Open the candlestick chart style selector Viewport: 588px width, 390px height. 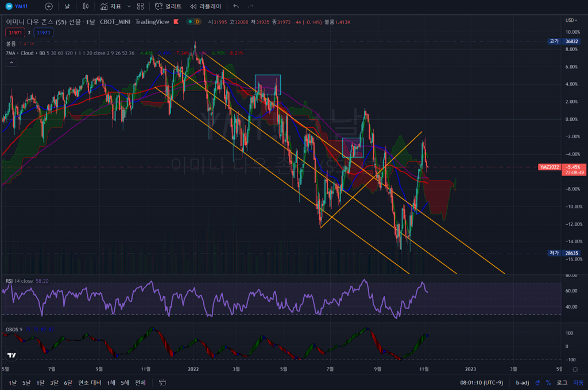coord(86,6)
